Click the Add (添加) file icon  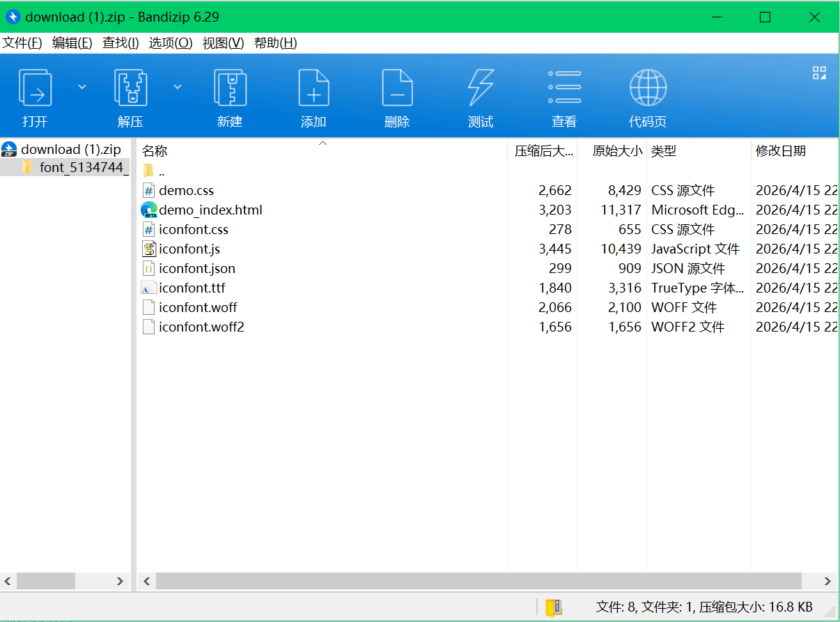click(313, 88)
